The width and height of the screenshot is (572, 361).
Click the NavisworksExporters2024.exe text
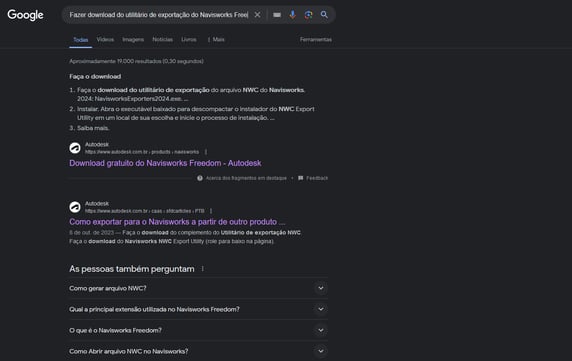click(x=138, y=99)
